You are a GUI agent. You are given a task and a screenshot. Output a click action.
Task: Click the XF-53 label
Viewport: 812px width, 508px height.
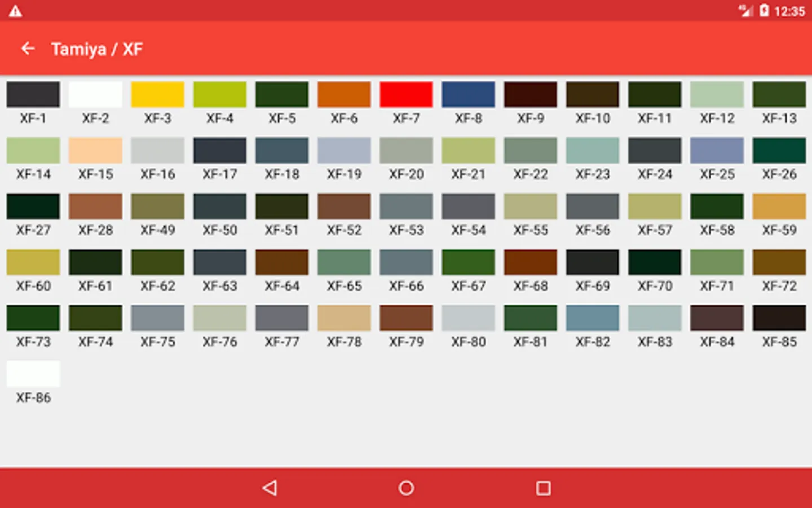[406, 230]
